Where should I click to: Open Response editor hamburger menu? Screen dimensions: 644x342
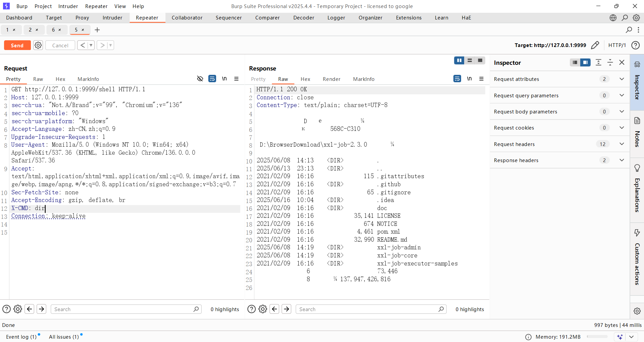pos(481,79)
